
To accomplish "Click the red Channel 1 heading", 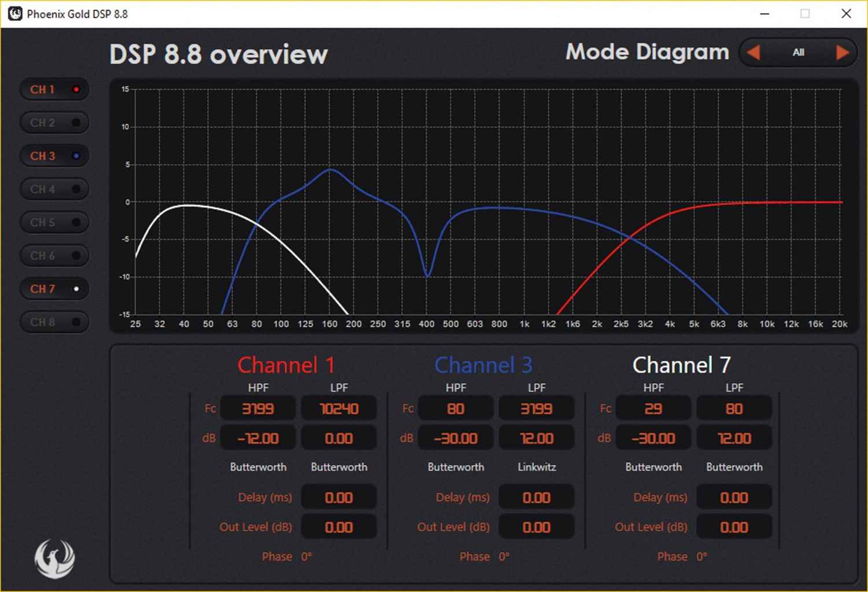I will (x=286, y=365).
